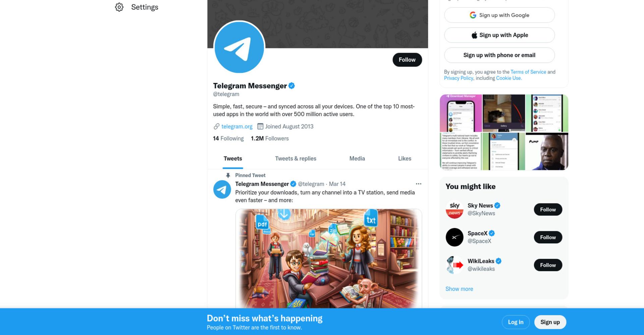
Task: Open the three-dot menu on pinned tweet
Action: click(418, 184)
